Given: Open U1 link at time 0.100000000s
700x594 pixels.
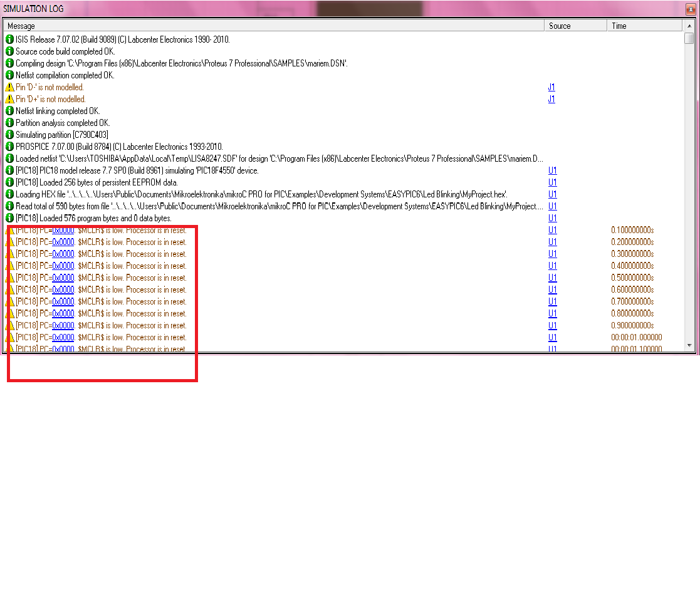Looking at the screenshot, I should click(552, 231).
